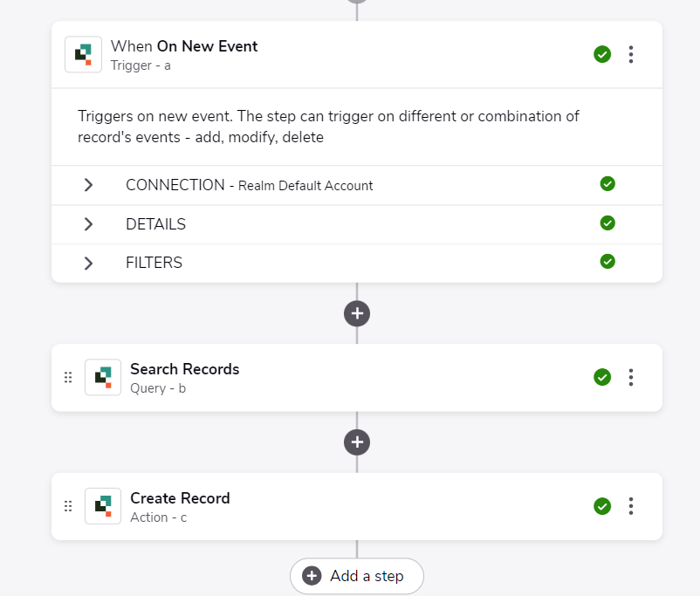Expand the CONNECTION section chevron
This screenshot has width=700, height=596.
coord(88,185)
